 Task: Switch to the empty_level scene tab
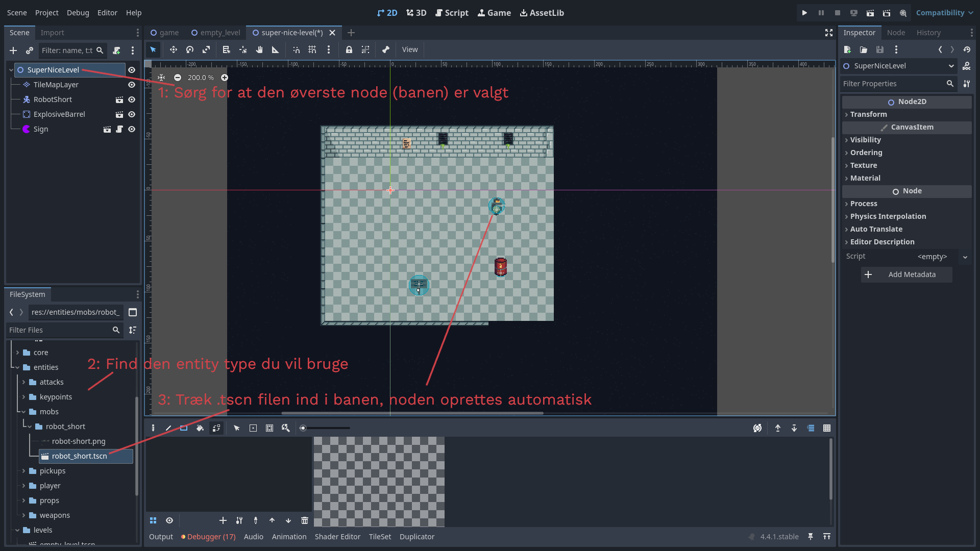tap(215, 33)
